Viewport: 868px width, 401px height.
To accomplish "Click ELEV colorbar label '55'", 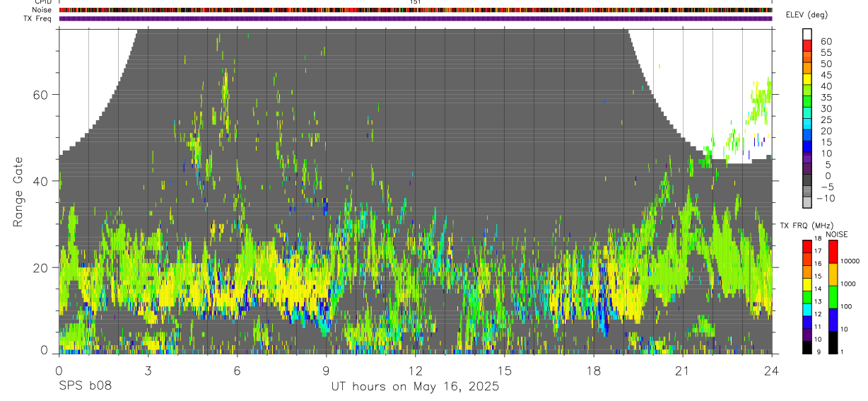I will click(x=826, y=52).
